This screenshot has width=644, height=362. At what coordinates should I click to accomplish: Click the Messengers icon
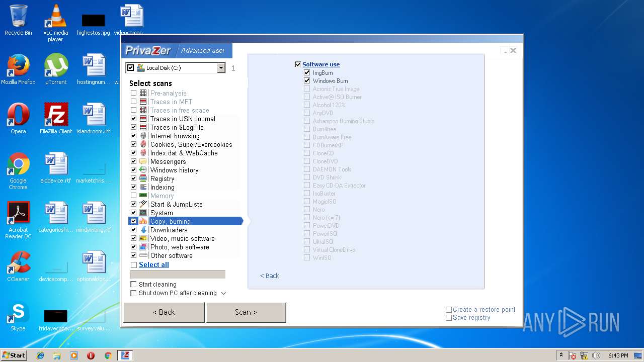(143, 161)
